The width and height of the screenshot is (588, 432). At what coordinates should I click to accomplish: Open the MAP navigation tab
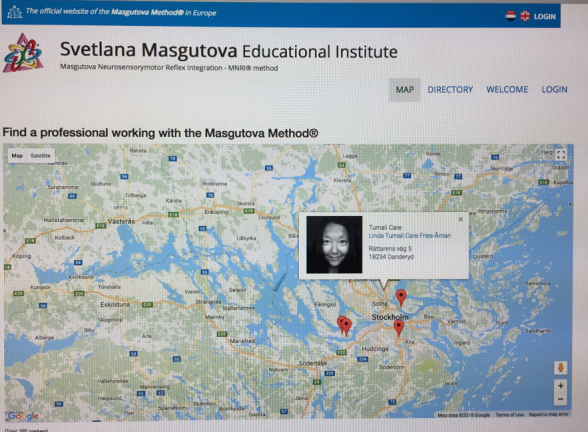[x=405, y=90]
